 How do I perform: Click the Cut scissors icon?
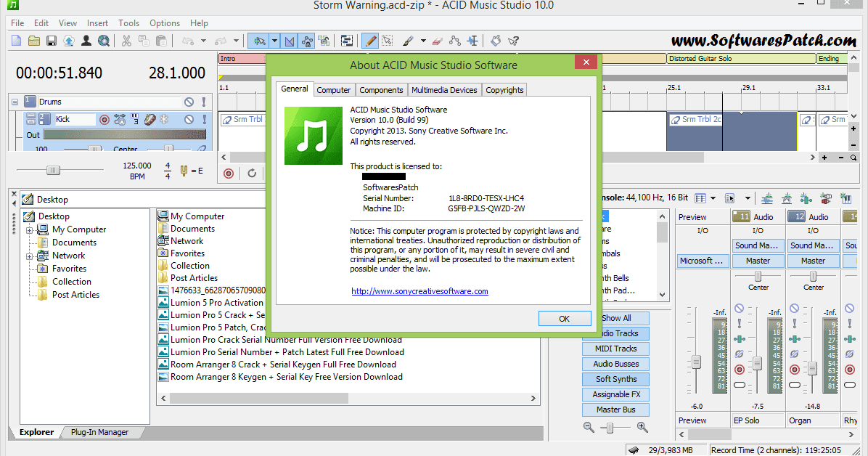pyautogui.click(x=126, y=41)
